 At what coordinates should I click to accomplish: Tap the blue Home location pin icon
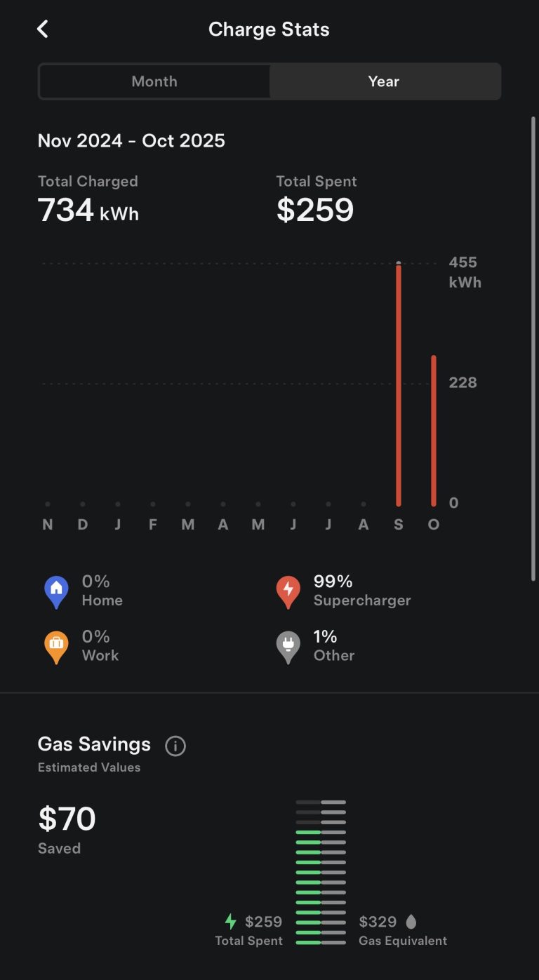pyautogui.click(x=56, y=591)
